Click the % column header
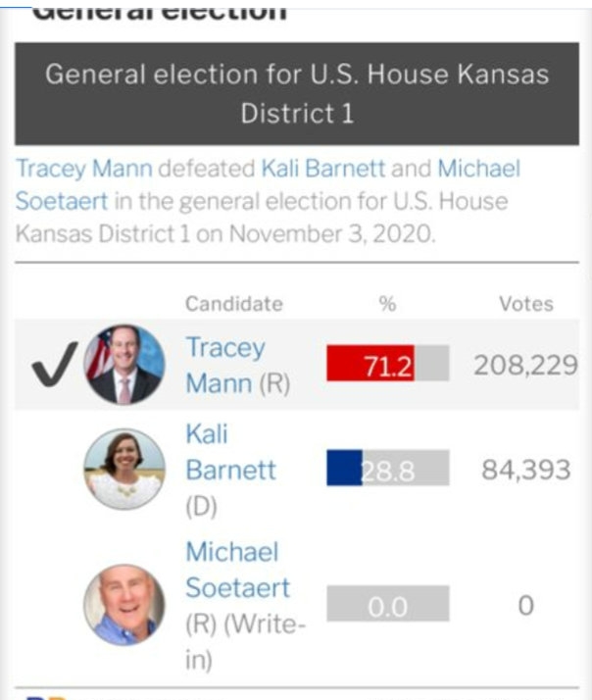This screenshot has width=592, height=700. point(387,304)
